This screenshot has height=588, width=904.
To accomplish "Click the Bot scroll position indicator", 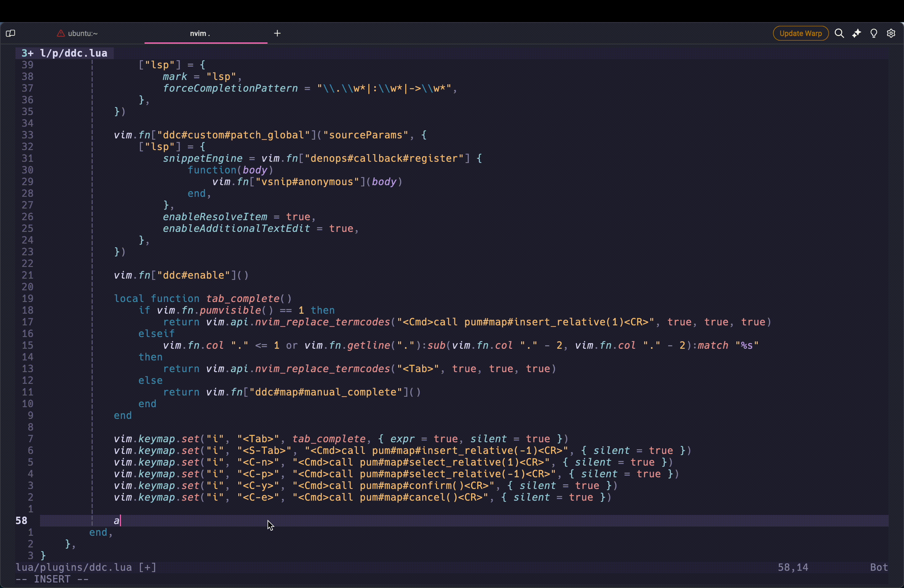I will (x=879, y=567).
